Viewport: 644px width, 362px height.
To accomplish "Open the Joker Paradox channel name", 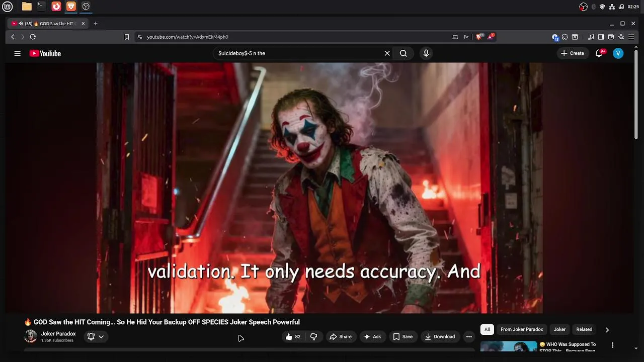I will (x=58, y=334).
